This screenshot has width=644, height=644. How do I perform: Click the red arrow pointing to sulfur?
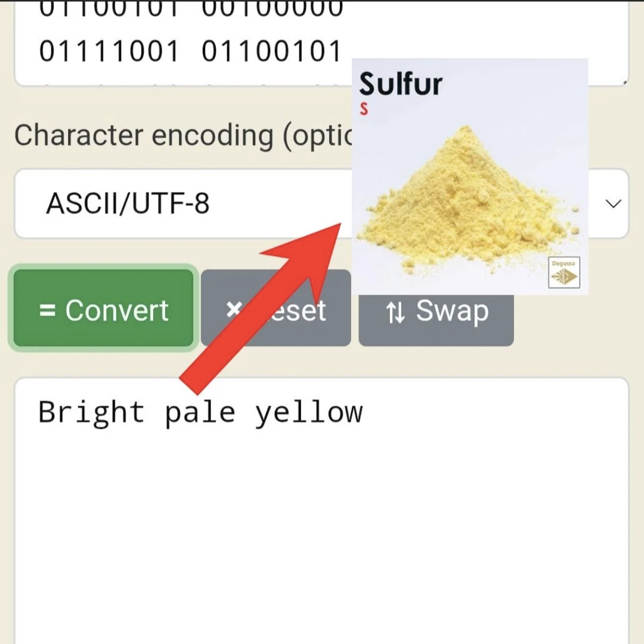[x=260, y=309]
